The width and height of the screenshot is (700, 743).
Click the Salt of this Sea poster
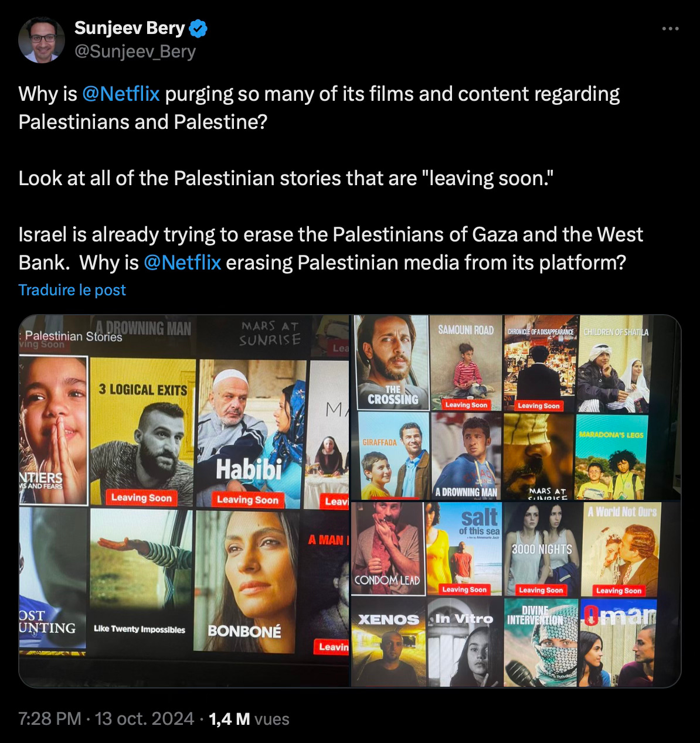click(x=464, y=549)
